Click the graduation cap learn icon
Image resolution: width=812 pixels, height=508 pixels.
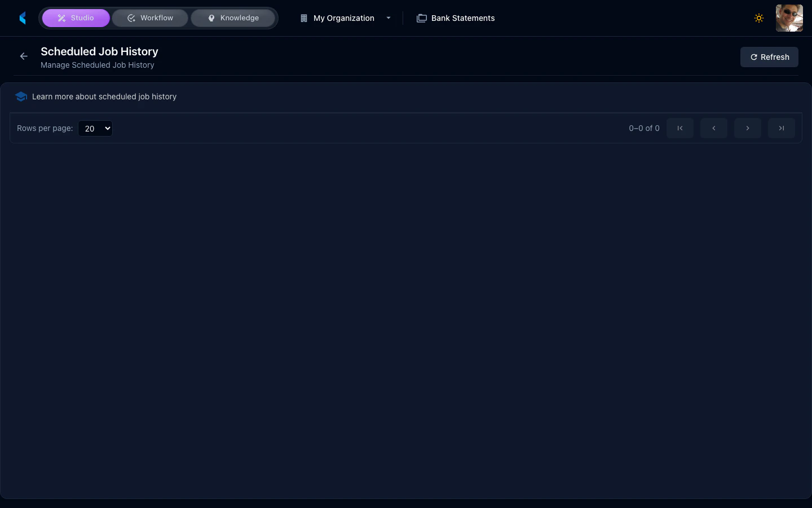point(21,97)
